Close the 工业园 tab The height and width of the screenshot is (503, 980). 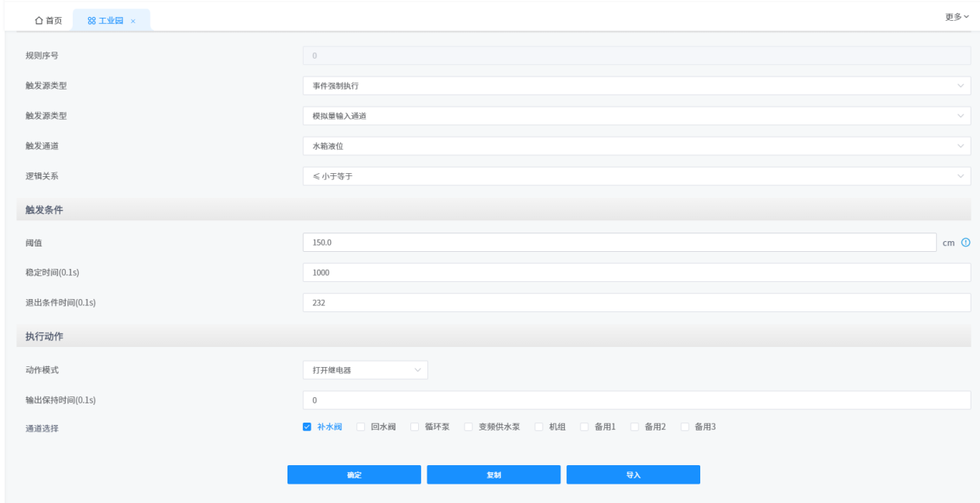click(x=134, y=20)
